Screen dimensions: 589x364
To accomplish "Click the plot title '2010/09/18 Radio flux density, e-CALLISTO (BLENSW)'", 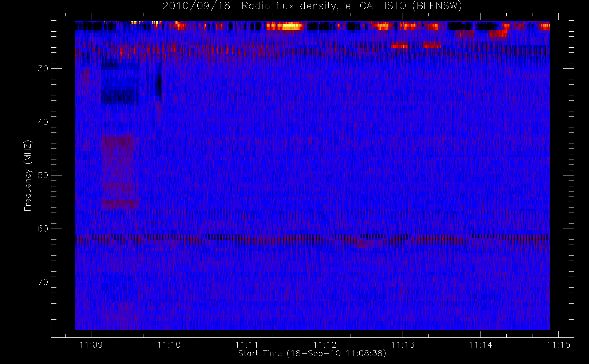I will click(312, 6).
